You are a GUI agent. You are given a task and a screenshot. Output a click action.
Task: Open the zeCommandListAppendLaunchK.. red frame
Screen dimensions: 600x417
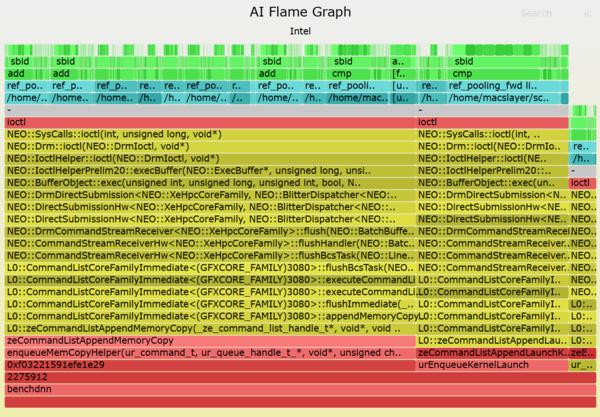pos(491,353)
